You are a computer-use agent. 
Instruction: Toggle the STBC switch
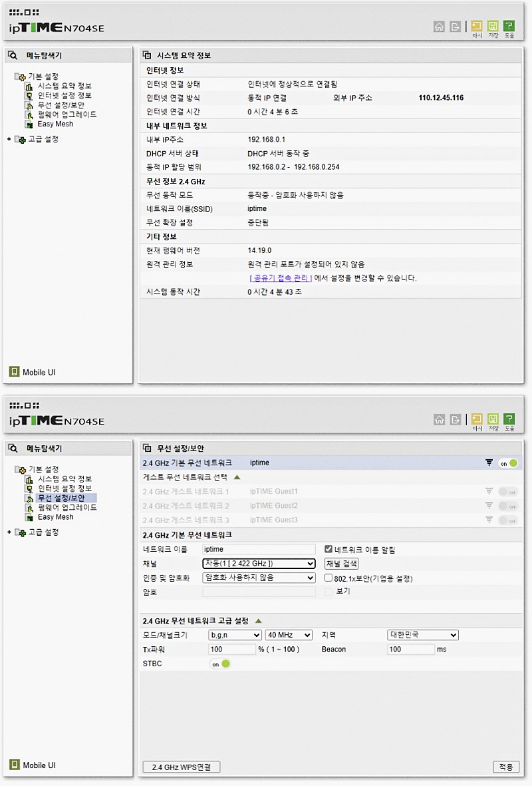pos(221,664)
